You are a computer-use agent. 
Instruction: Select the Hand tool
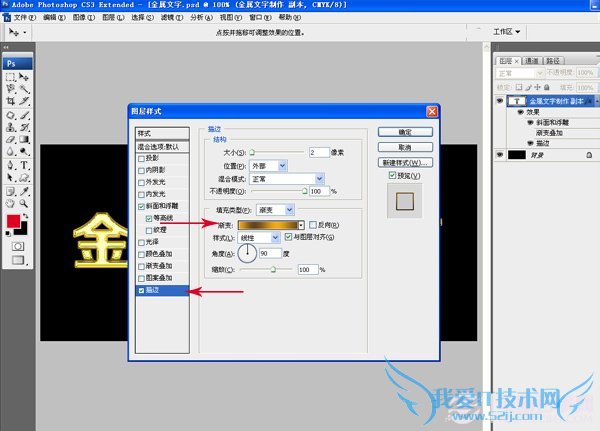10,204
